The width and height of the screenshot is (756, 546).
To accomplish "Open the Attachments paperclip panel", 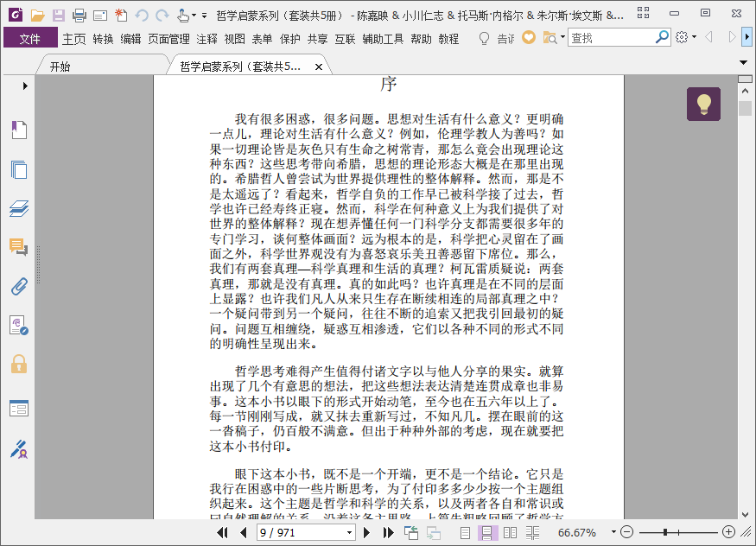I will point(19,287).
